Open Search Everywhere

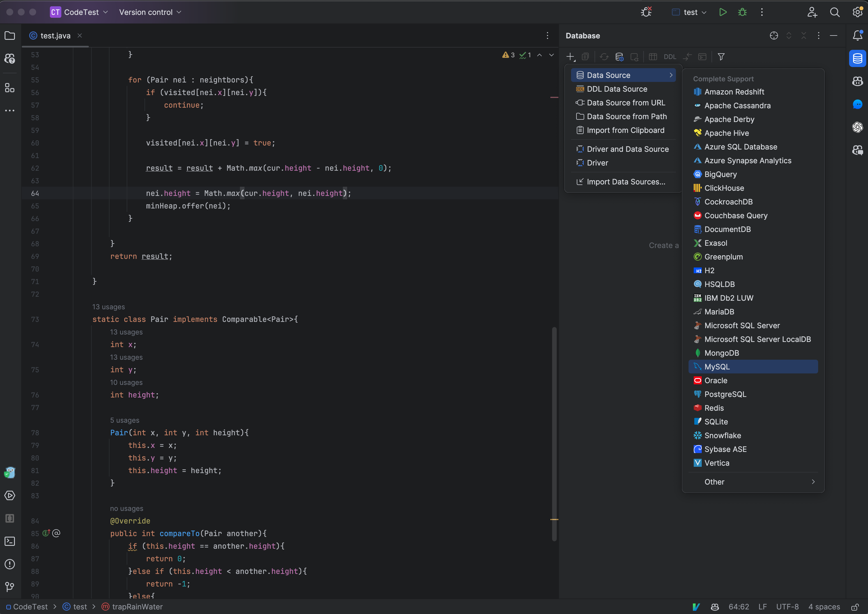835,12
